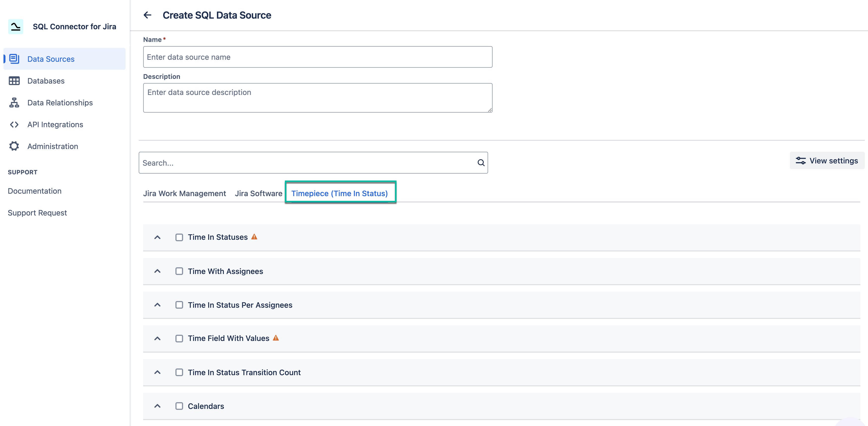Click the Administration gear icon
Viewport: 868px width, 426px height.
[14, 146]
